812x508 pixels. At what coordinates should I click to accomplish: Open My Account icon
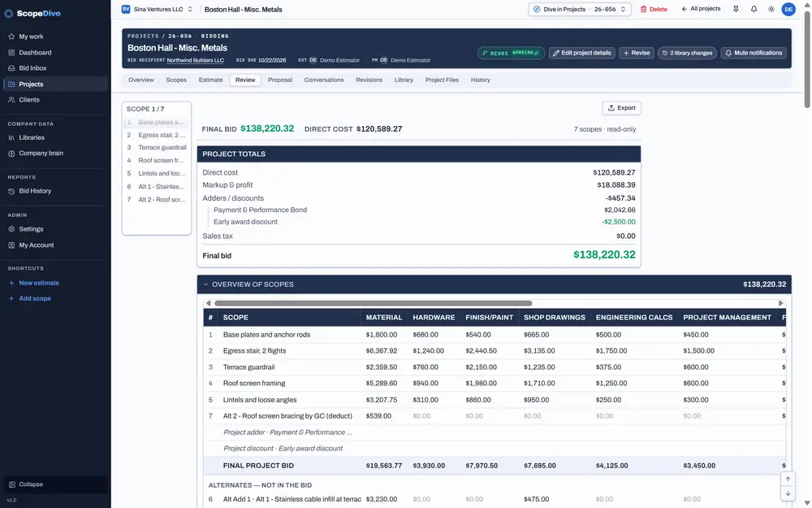click(x=11, y=245)
